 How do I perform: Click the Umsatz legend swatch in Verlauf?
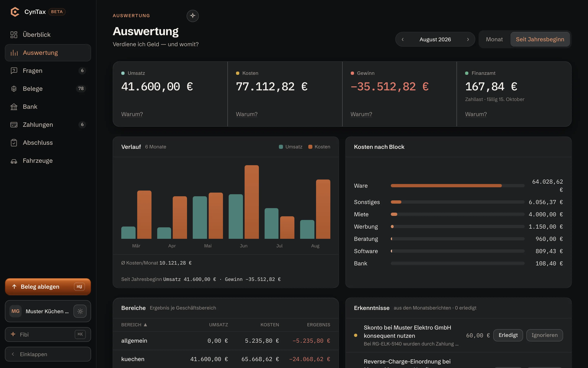pyautogui.click(x=281, y=147)
